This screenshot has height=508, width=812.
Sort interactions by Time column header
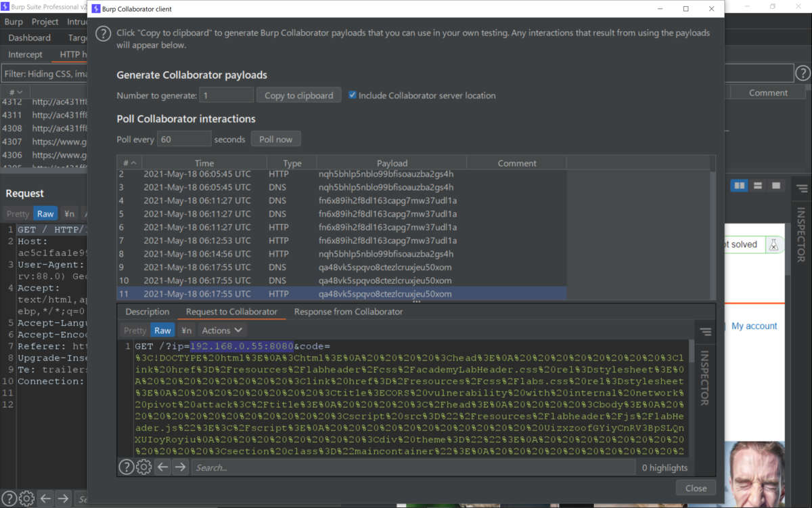[204, 163]
